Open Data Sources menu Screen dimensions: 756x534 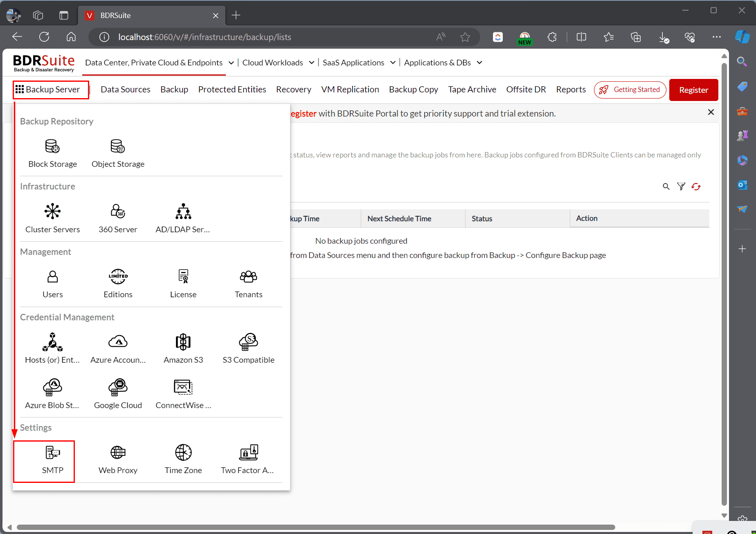(x=126, y=90)
